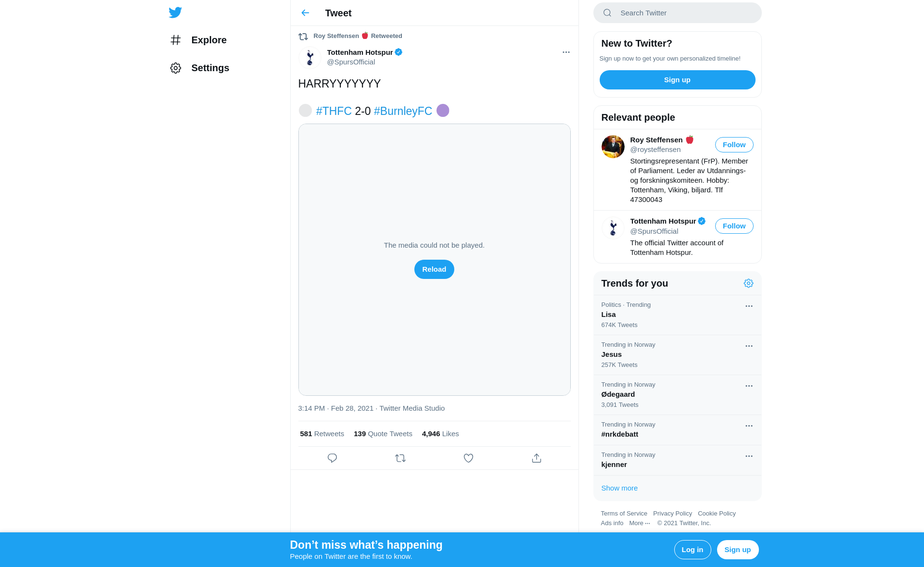
Task: Follow Roy Steffensen
Action: point(734,145)
